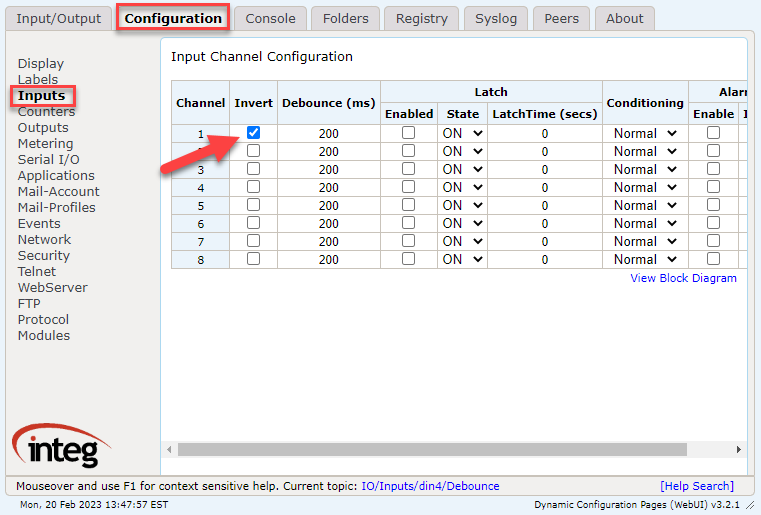Expand Conditioning dropdown for channel 4
This screenshot has height=515, width=761.
point(645,187)
